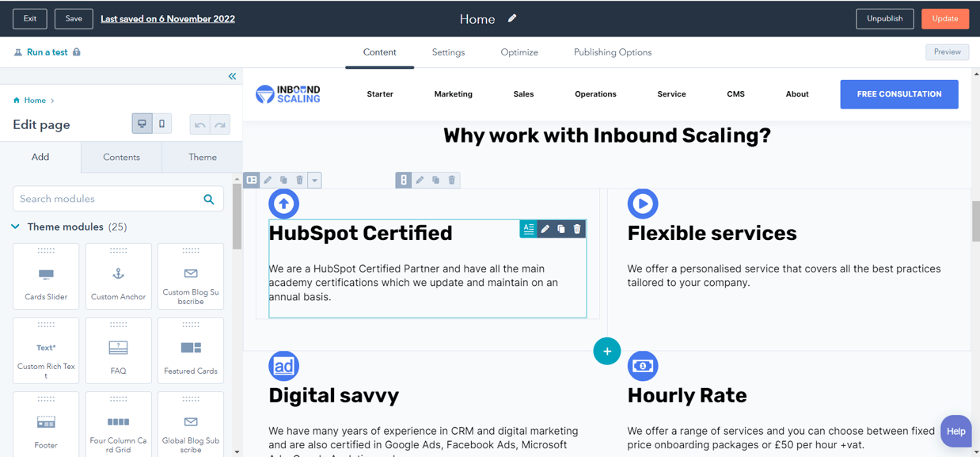Open the Publishing Options tab
Viewport: 980px width, 457px height.
pos(613,52)
